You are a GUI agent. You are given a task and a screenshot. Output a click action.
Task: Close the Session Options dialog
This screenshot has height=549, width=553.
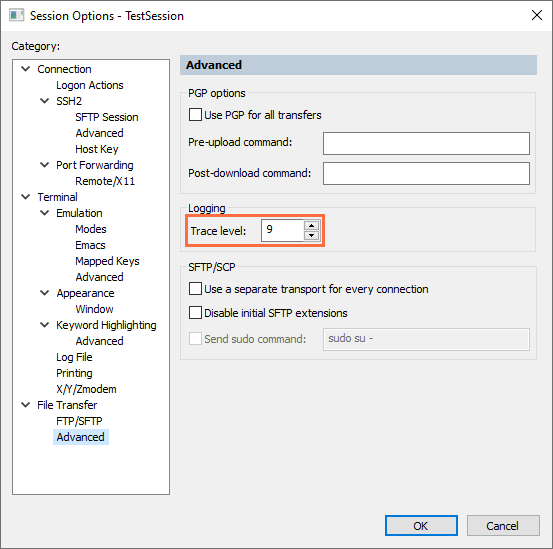coord(537,15)
